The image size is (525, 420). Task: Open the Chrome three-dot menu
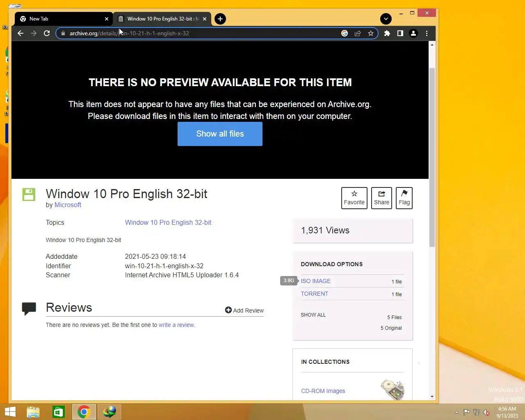(x=427, y=33)
